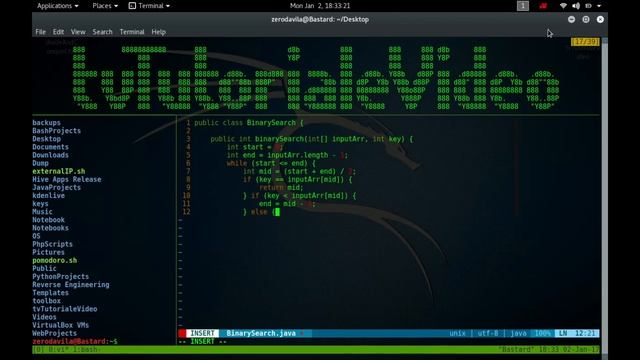Click the Hive Apps Release entry

[67, 179]
